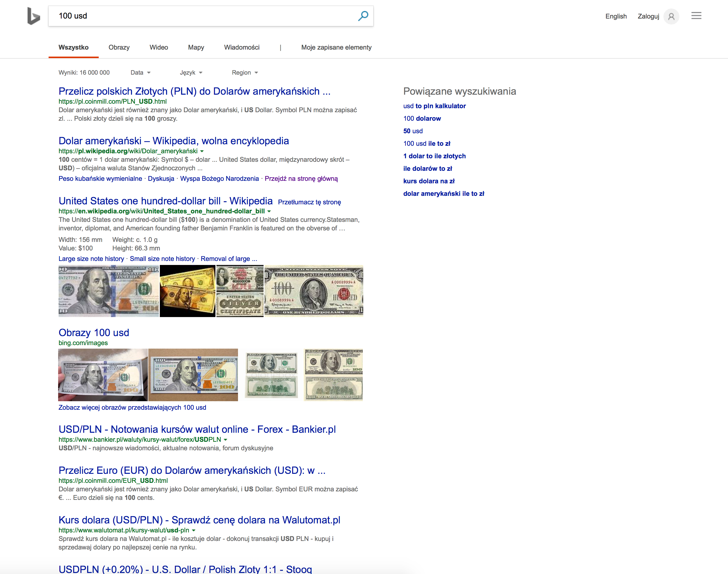Screen dimensions: 728x574
Task: Click related search '100 dolarow'
Action: click(x=422, y=119)
